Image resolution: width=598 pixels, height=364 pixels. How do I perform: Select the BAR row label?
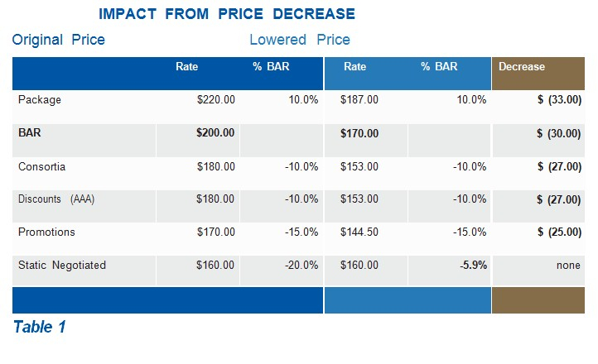[x=30, y=133]
